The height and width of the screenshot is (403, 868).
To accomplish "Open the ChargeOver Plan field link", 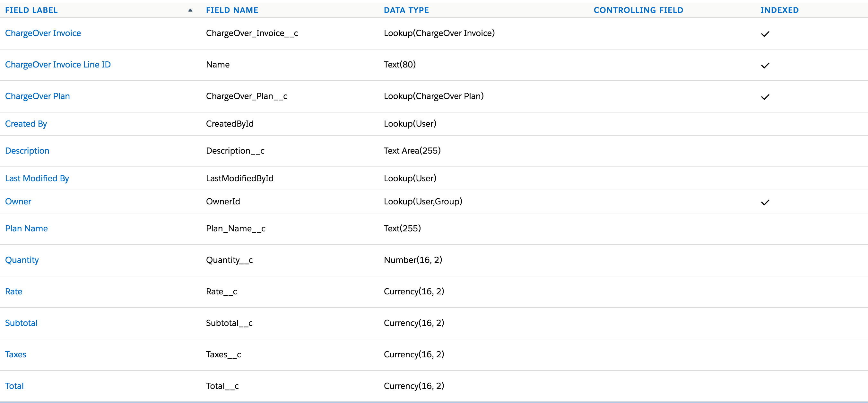I will pyautogui.click(x=38, y=96).
